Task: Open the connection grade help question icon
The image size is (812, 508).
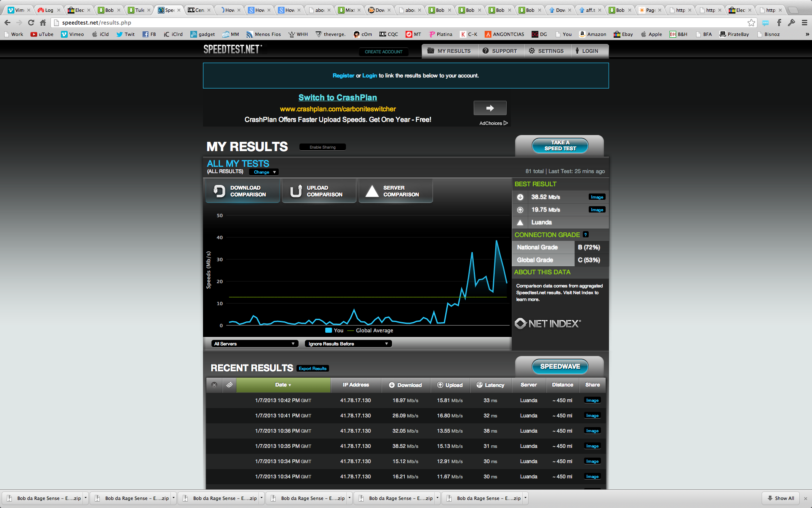Action: click(x=585, y=235)
